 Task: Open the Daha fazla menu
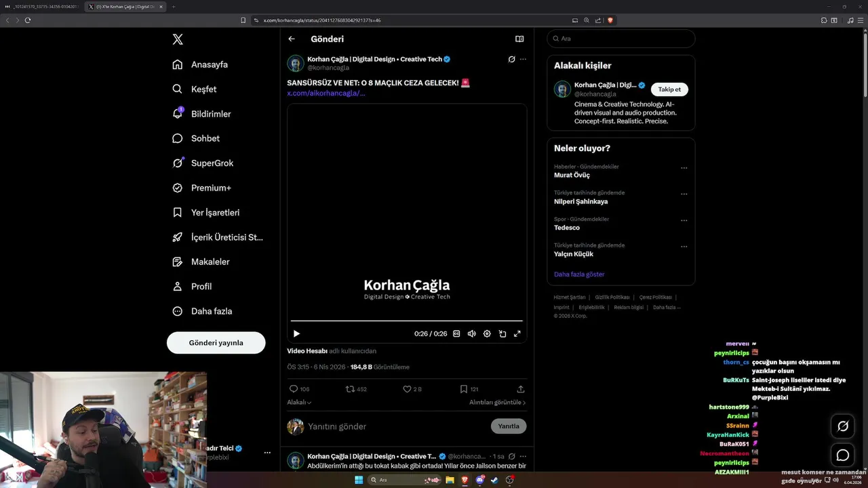(202, 311)
